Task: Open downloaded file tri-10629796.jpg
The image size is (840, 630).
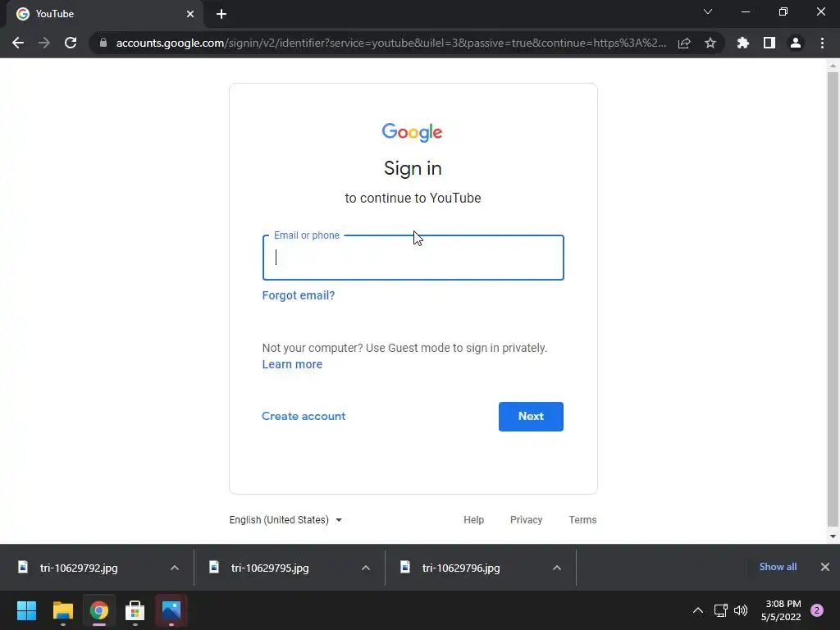Action: click(461, 568)
